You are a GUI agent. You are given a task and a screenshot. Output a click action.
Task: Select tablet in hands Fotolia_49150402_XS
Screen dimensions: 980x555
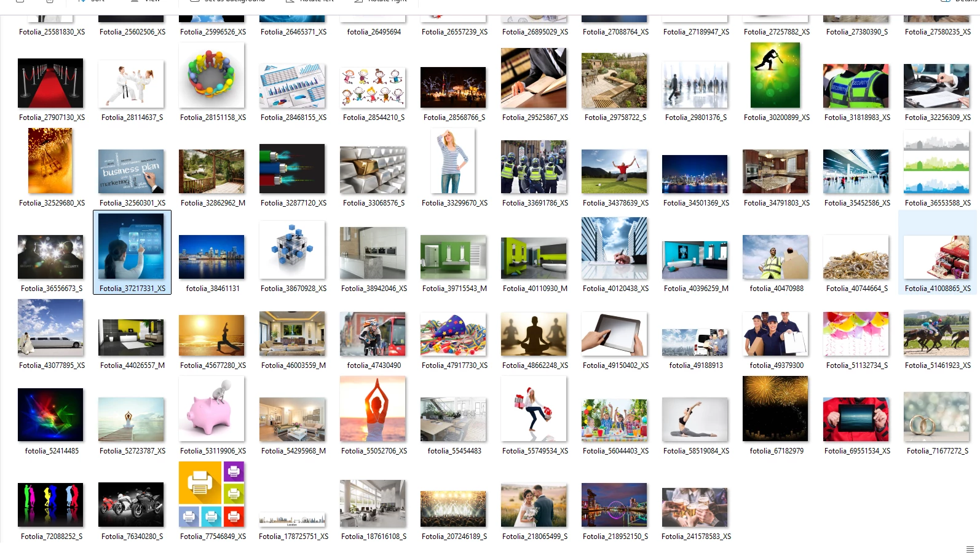pyautogui.click(x=614, y=334)
